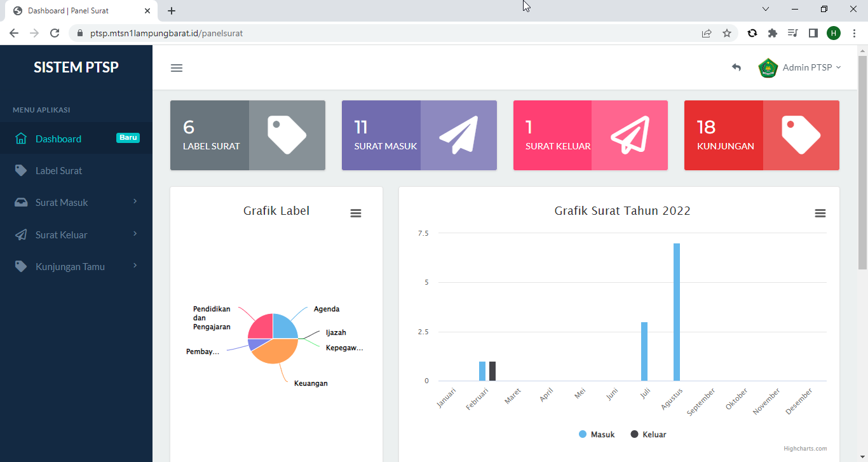Click the SISTEM PTSP brand title
868x462 pixels.
point(76,67)
